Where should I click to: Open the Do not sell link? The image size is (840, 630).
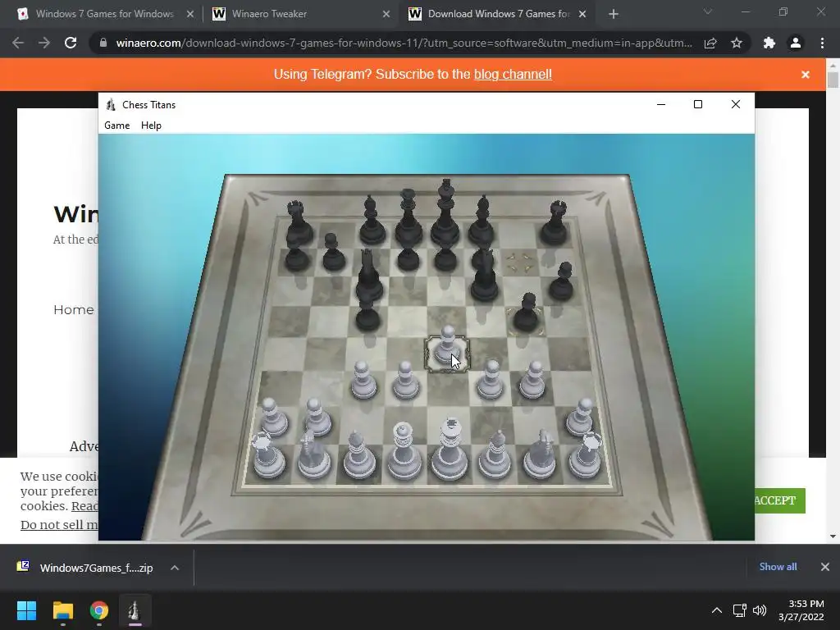click(x=59, y=525)
